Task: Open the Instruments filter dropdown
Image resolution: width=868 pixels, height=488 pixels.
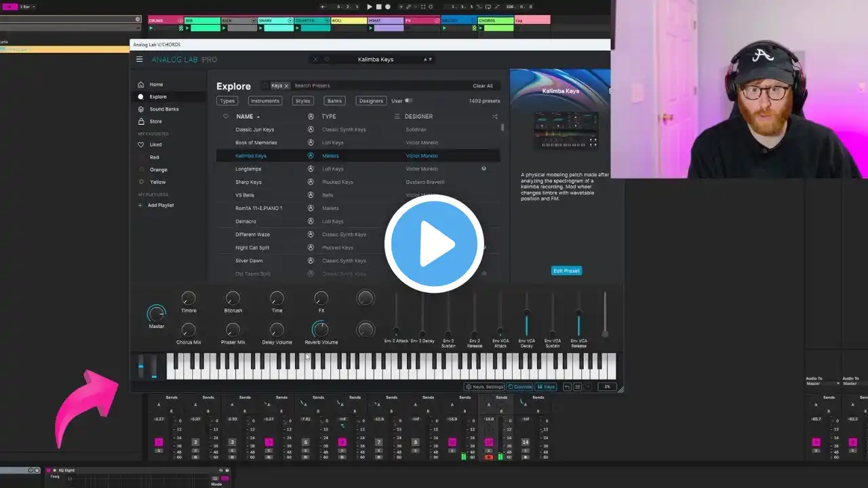Action: pyautogui.click(x=264, y=101)
